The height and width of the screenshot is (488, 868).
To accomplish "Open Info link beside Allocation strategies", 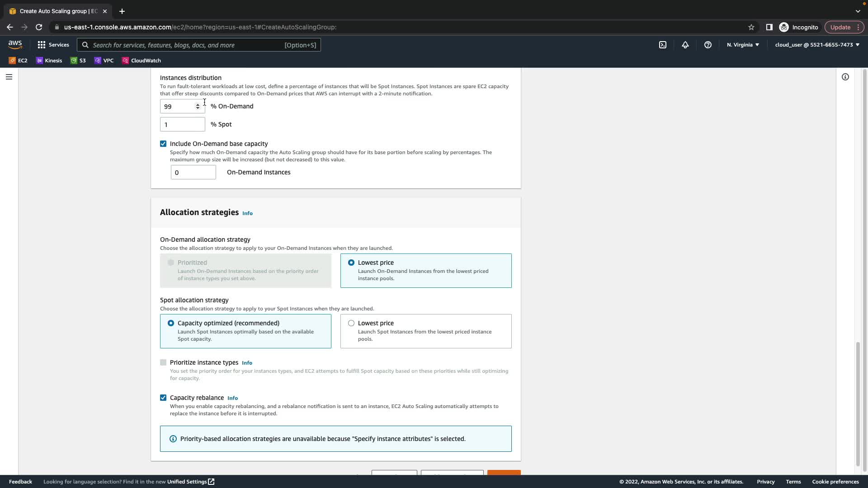I will click(247, 213).
